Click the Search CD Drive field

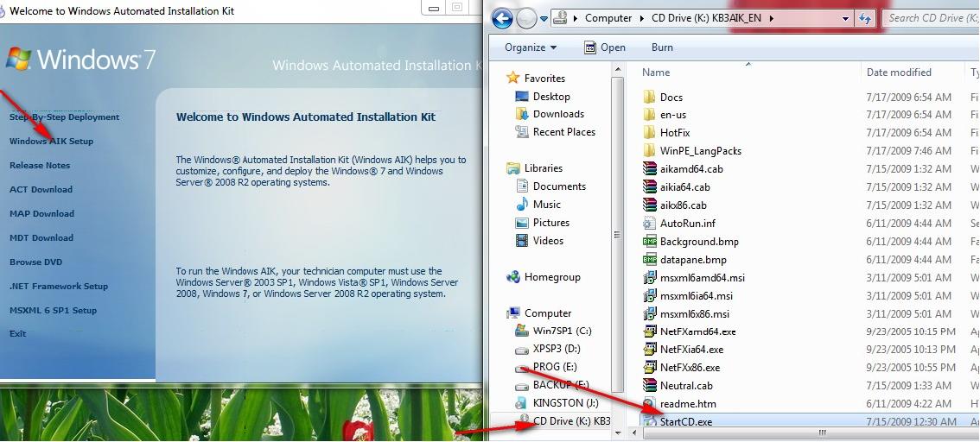click(x=932, y=18)
